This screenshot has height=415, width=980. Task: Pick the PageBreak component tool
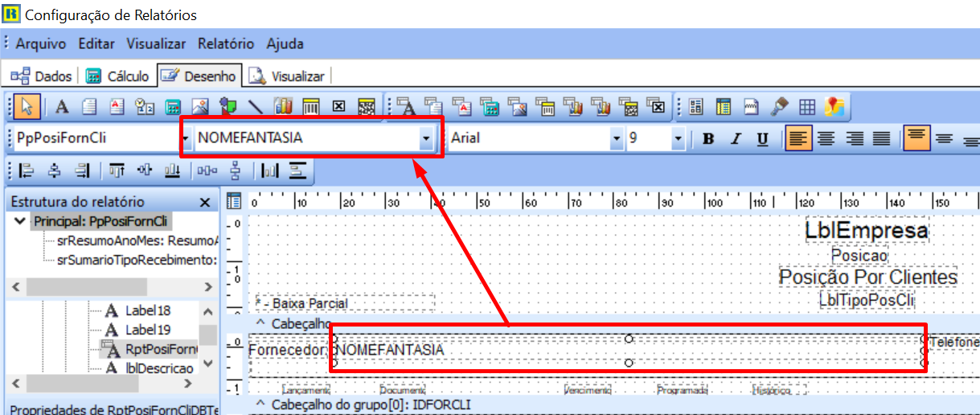[x=752, y=105]
